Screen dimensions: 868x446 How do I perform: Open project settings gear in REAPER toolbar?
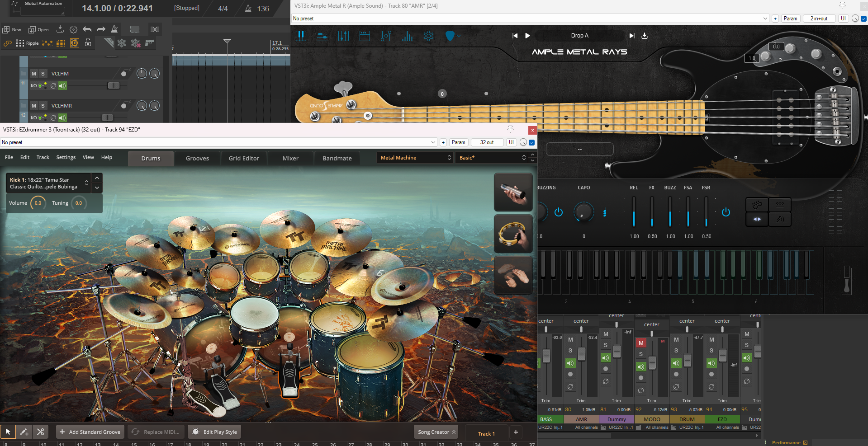73,29
